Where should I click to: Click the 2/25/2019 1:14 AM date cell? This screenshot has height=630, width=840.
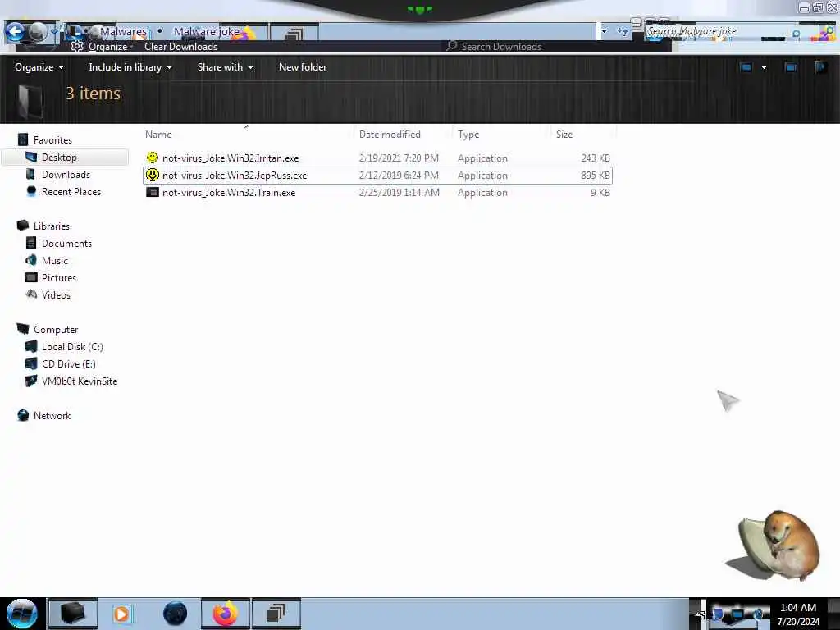[x=399, y=192]
